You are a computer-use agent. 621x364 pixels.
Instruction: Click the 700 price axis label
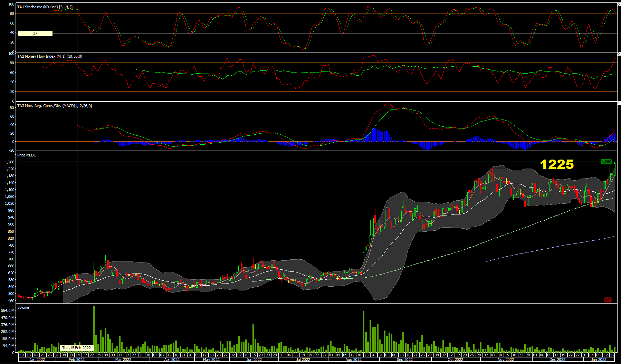(11, 259)
